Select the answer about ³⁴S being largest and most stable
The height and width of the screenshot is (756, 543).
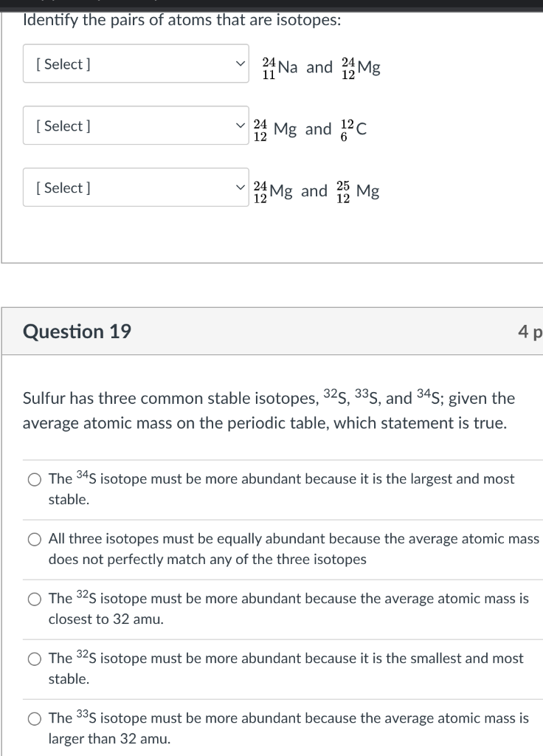click(34, 478)
